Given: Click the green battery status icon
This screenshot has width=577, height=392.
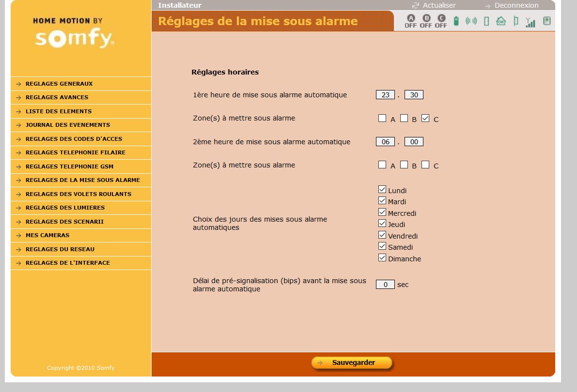Looking at the screenshot, I should pos(456,21).
